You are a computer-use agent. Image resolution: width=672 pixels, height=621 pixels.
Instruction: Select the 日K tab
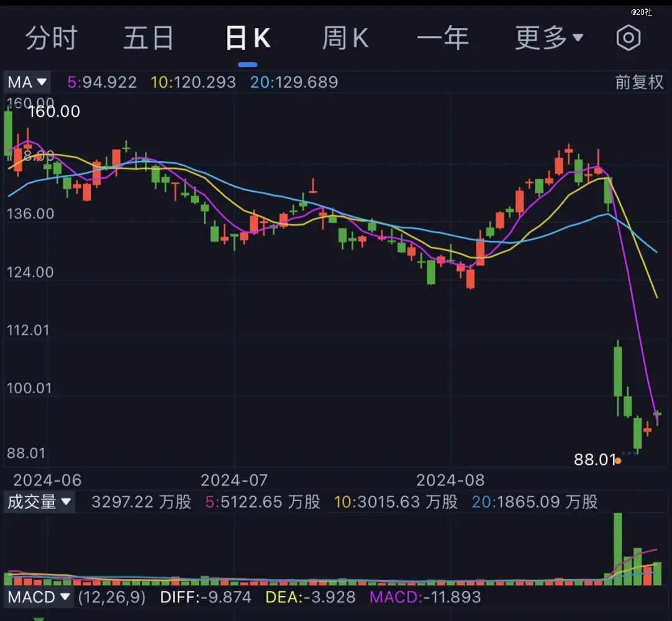[x=248, y=38]
